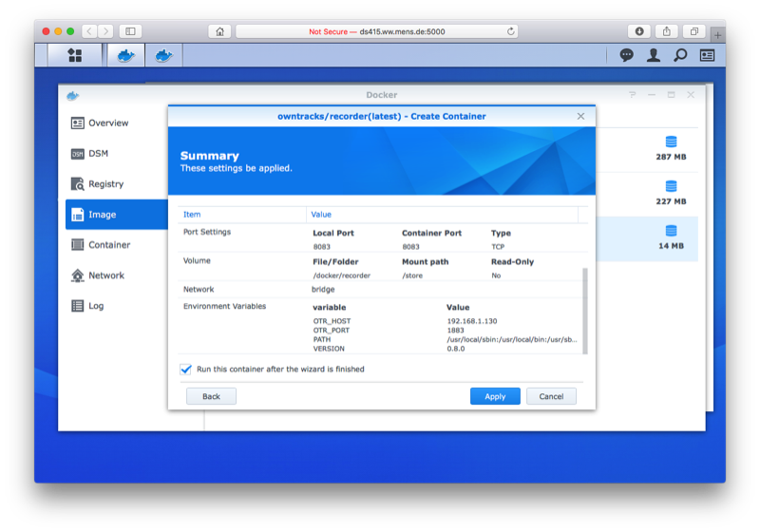
Task: Click Back button in wizard
Action: click(211, 396)
